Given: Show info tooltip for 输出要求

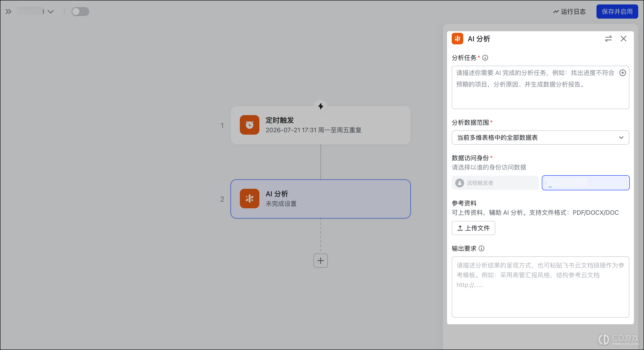Looking at the screenshot, I should pos(481,248).
